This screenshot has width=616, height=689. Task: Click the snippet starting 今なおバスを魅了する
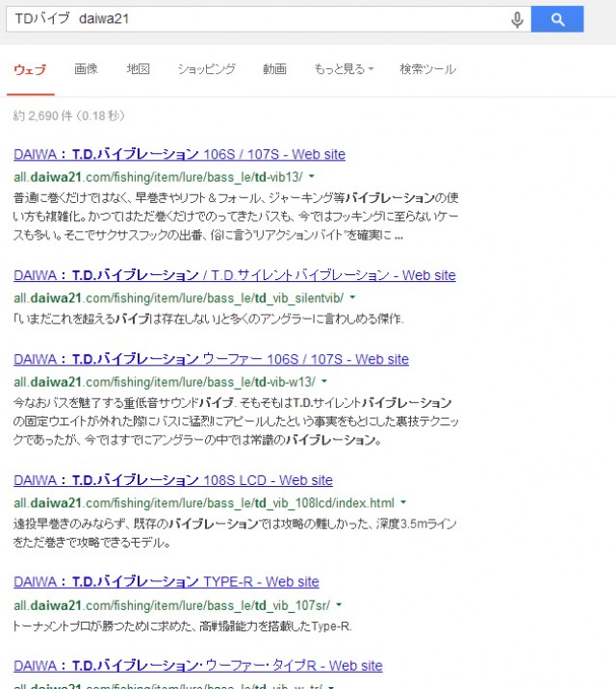(236, 421)
